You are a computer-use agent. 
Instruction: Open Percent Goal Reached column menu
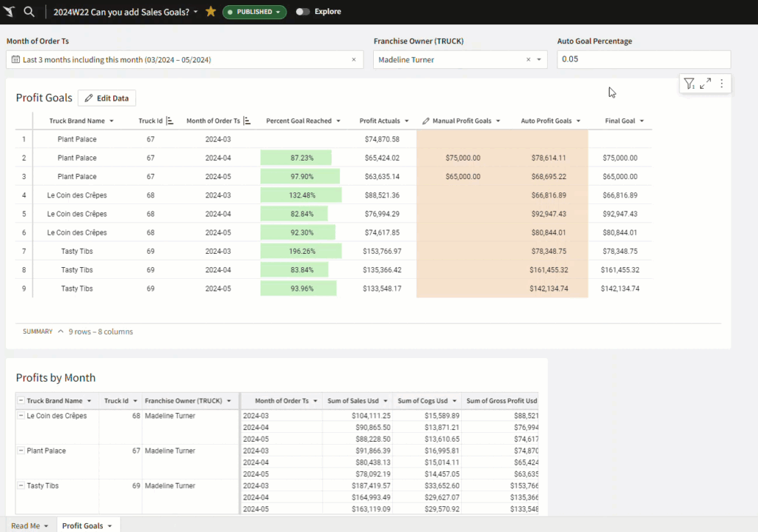point(338,121)
